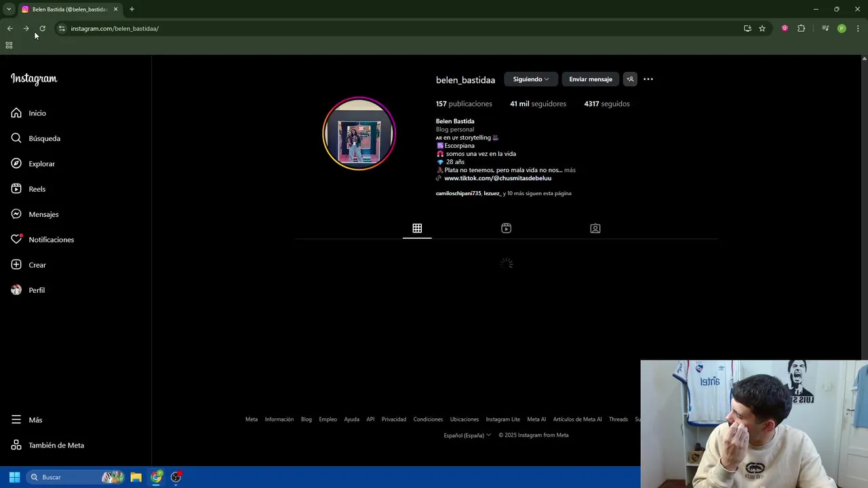The height and width of the screenshot is (488, 868).
Task: Bookmark this page with star icon
Action: coord(762,28)
